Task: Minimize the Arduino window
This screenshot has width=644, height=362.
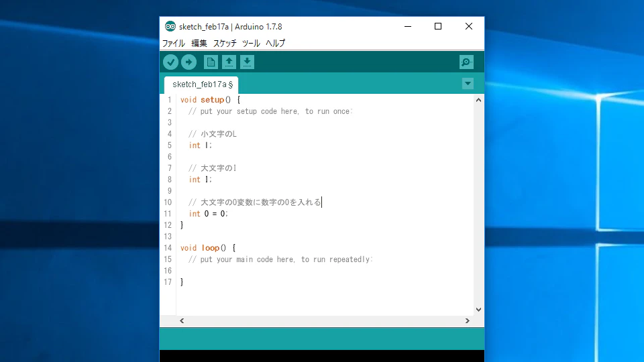Action: [408, 26]
